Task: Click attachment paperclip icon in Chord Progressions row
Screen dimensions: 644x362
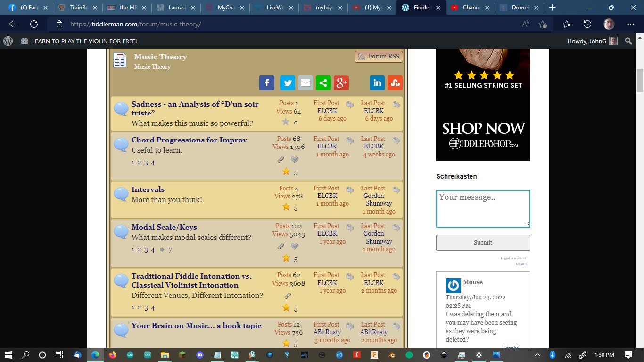Action: (x=281, y=160)
